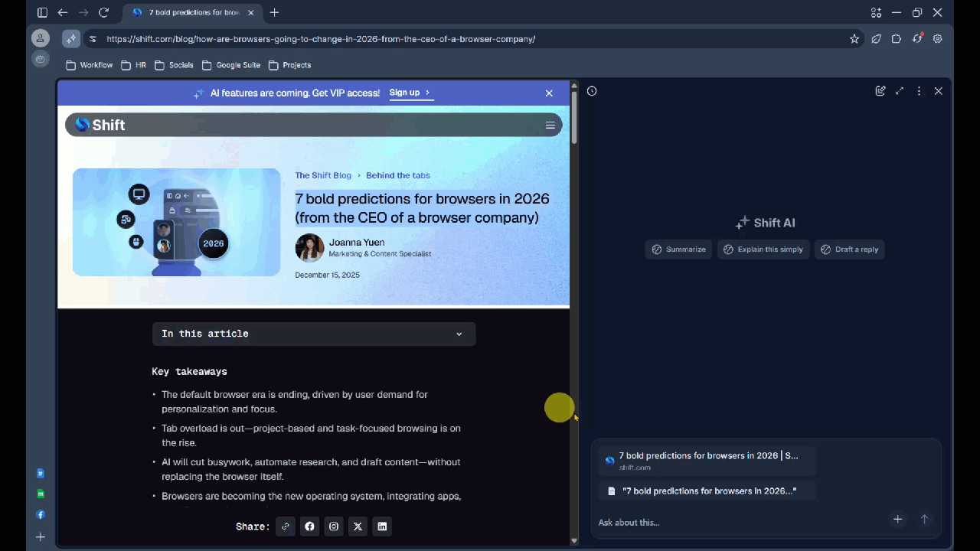The height and width of the screenshot is (551, 980).
Task: Click the Sign up link in the banner
Action: tap(410, 93)
